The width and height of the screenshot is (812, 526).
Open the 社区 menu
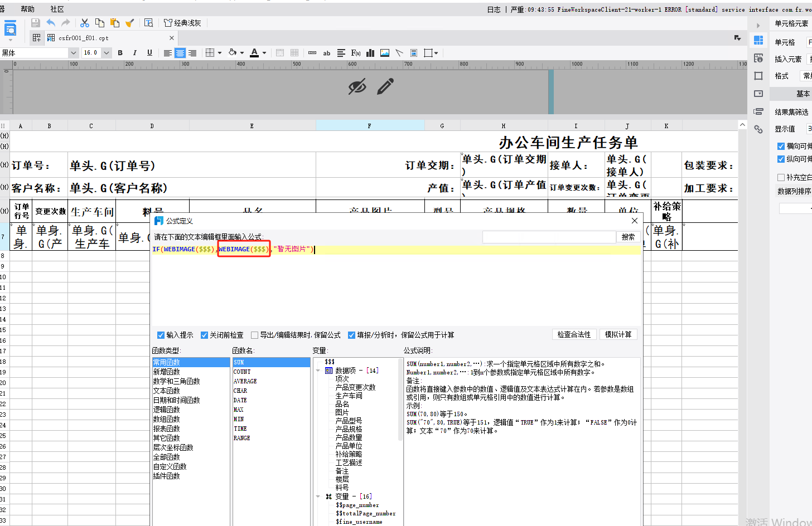click(x=57, y=9)
